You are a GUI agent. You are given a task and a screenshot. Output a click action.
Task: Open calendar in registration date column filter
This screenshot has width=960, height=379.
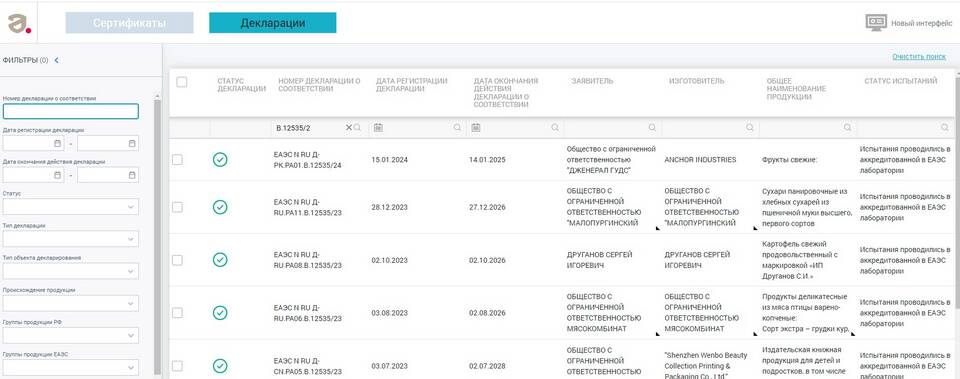(378, 127)
